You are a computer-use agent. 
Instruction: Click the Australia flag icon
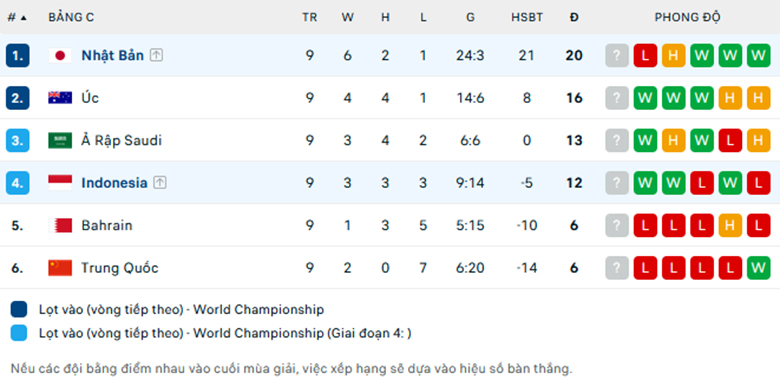point(60,98)
